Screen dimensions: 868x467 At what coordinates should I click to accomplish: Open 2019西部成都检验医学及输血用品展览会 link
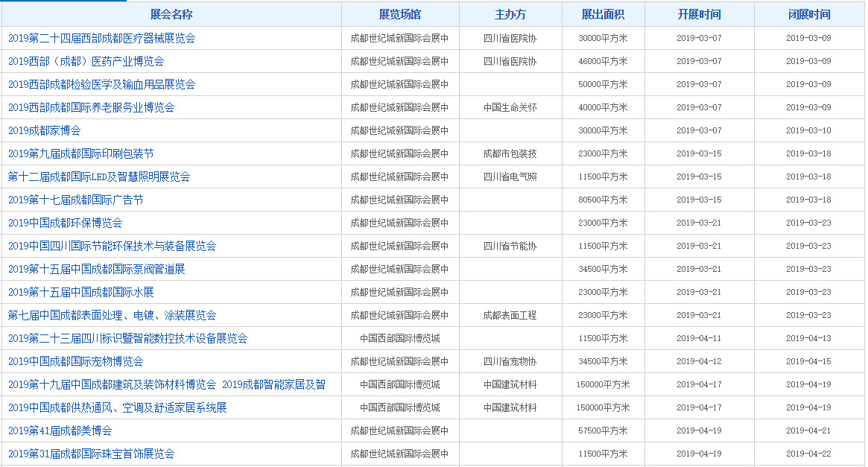[x=102, y=85]
